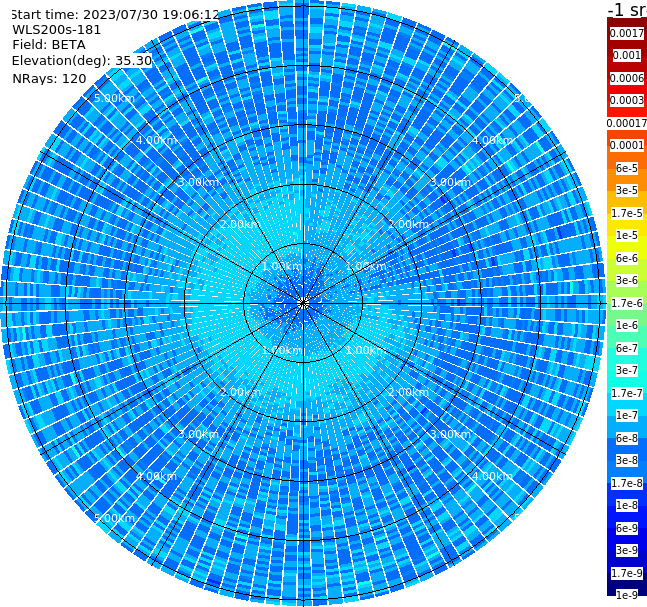Click the 0.0003 colorbar label
The height and width of the screenshot is (607, 647).
point(627,100)
